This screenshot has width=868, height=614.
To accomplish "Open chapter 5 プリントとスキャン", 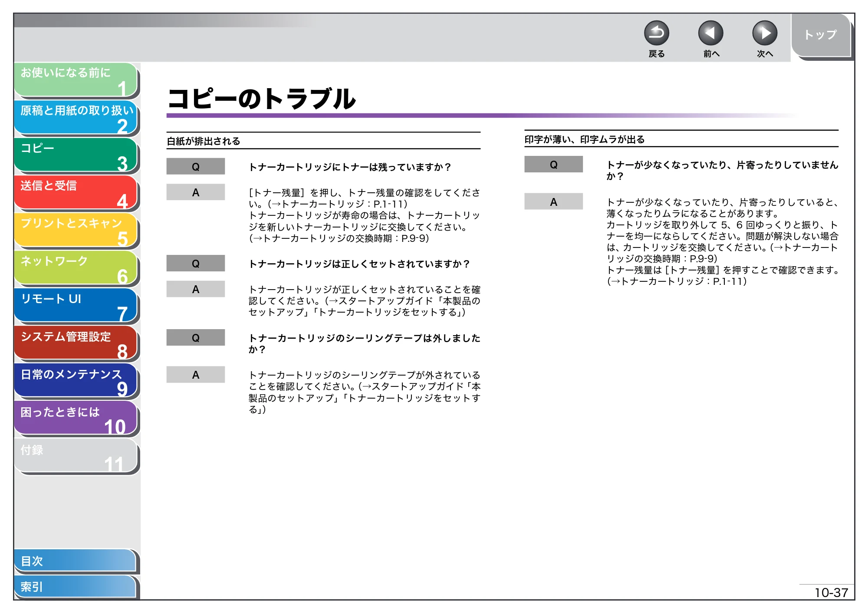I will 76,230.
